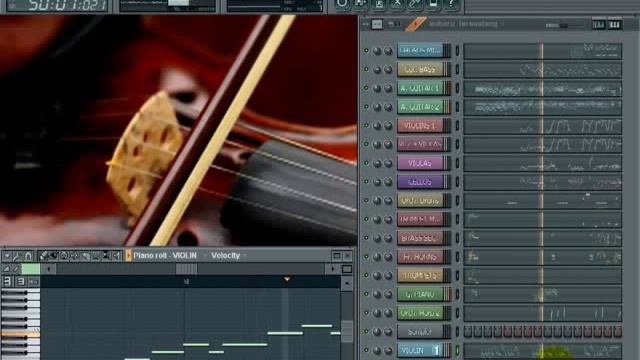The width and height of the screenshot is (640, 360).
Task: Select the G. PIANO channel button
Action: click(420, 294)
